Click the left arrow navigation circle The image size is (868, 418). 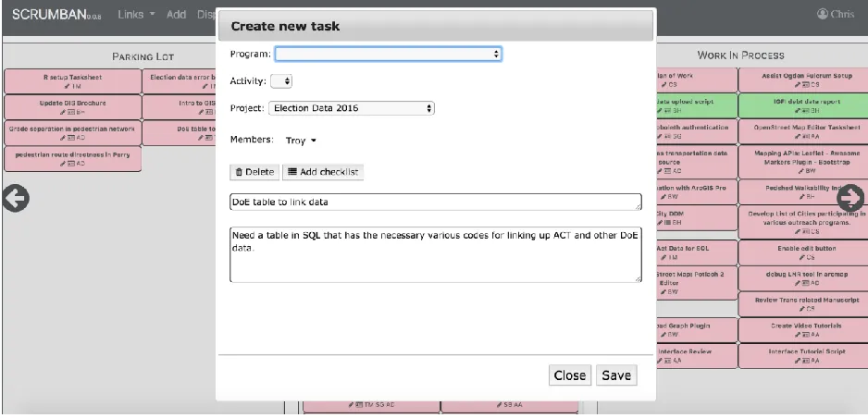pyautogui.click(x=16, y=199)
